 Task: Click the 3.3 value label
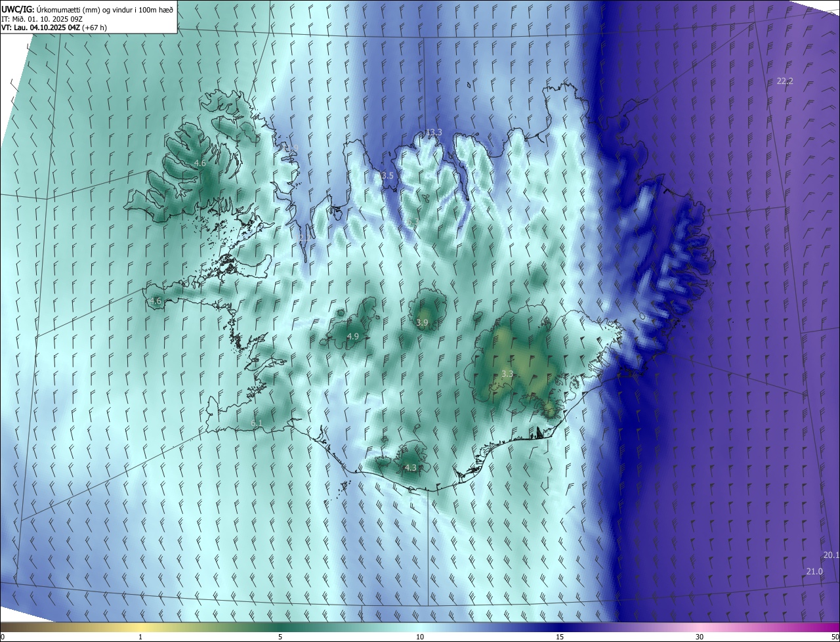pyautogui.click(x=507, y=374)
